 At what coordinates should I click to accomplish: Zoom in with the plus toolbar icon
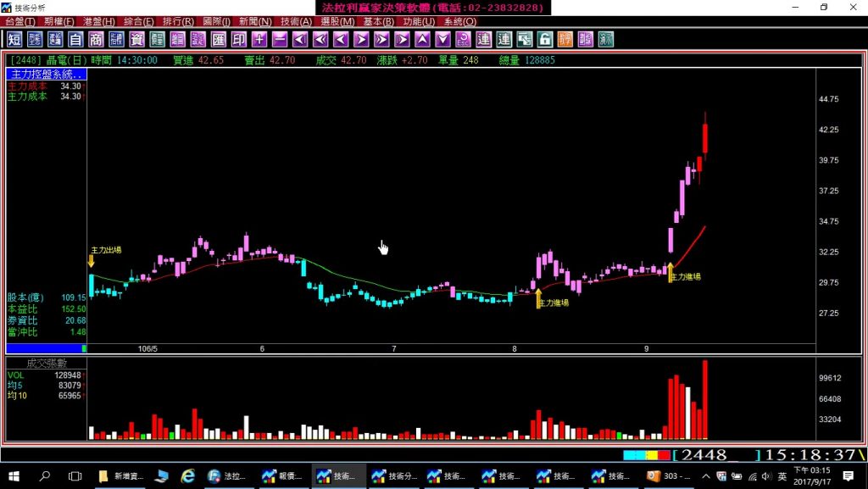(259, 39)
